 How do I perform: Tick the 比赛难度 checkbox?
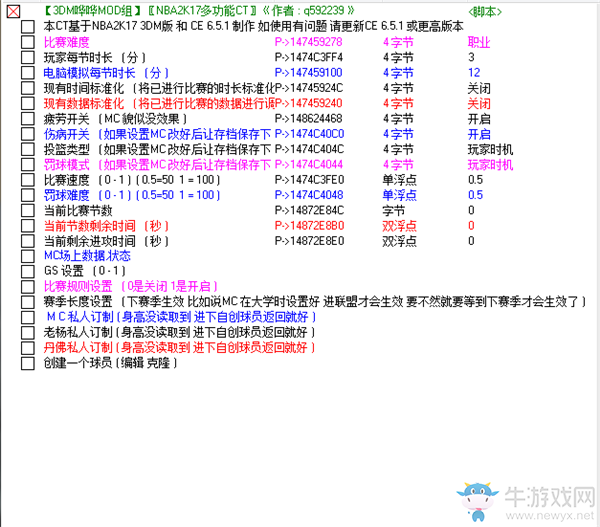[x=28, y=42]
